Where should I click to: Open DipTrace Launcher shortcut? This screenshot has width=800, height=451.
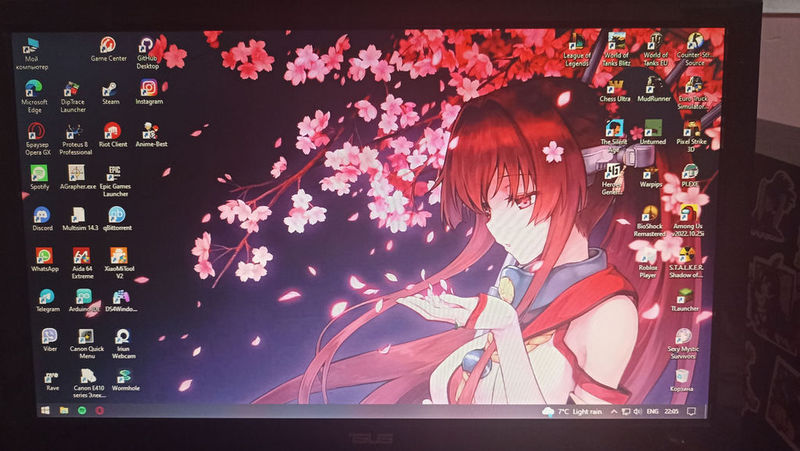pos(73,97)
